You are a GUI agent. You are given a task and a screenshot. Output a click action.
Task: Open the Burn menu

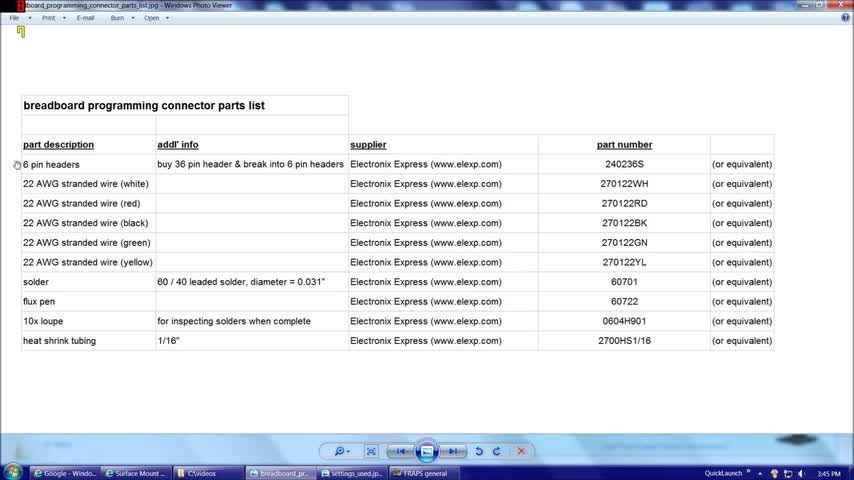pyautogui.click(x=117, y=18)
